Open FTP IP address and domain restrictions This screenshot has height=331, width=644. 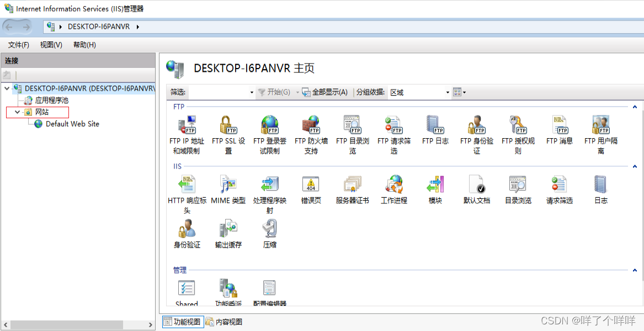[x=187, y=135]
